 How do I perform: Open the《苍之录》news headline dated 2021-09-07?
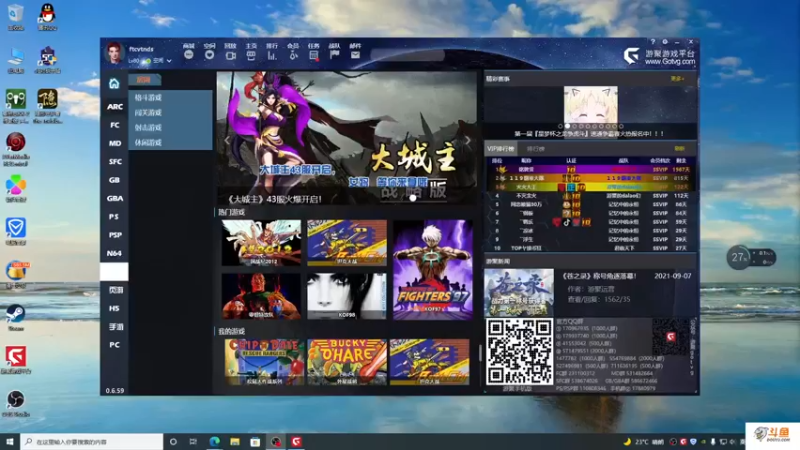click(x=599, y=276)
